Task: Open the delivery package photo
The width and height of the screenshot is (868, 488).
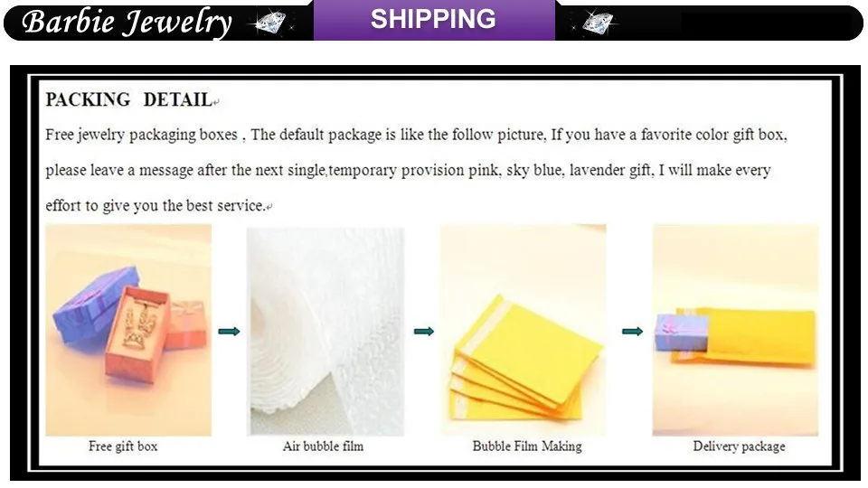Action: tap(735, 330)
